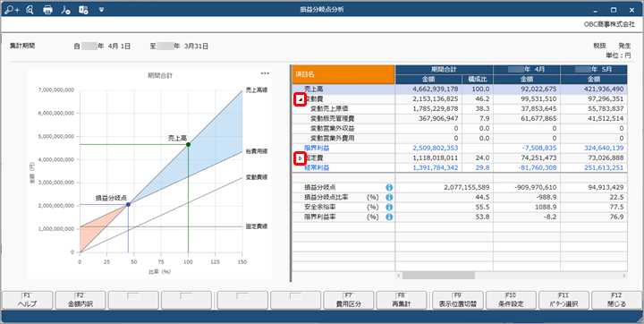The image size is (644, 324).
Task: Click info icon beside 安全余裕率
Action: tap(389, 208)
